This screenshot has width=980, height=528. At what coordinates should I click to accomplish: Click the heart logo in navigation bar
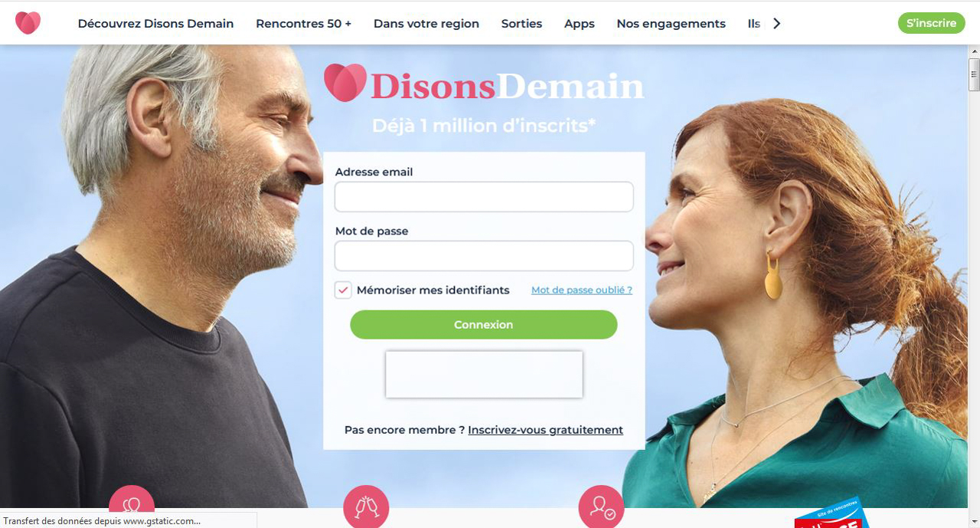pyautogui.click(x=28, y=23)
